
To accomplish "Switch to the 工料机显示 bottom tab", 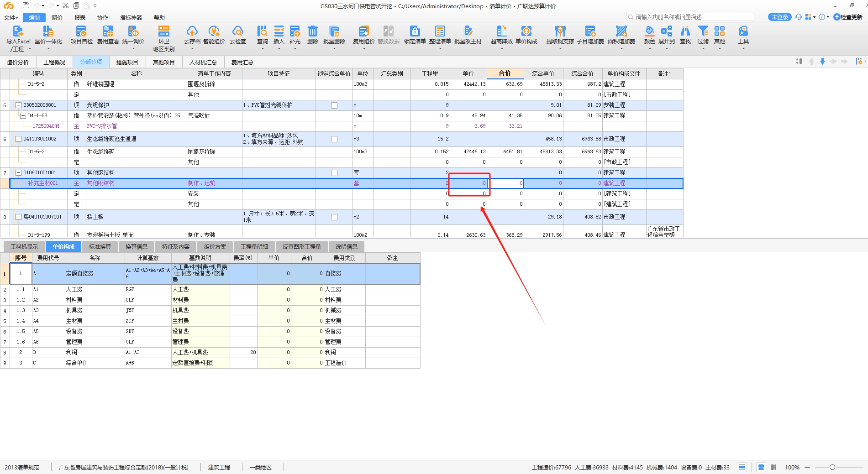I will [24, 246].
